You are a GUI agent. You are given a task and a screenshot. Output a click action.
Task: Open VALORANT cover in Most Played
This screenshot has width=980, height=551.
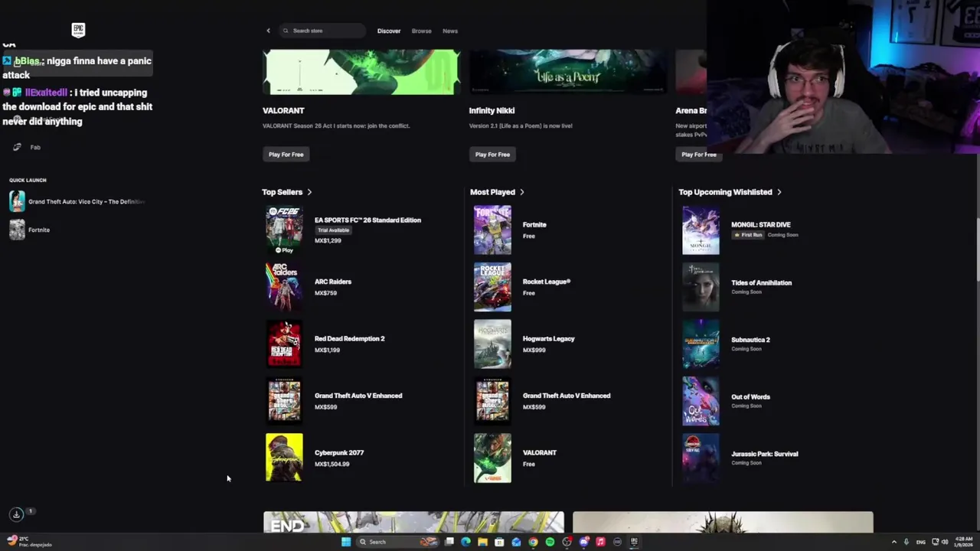tap(492, 458)
